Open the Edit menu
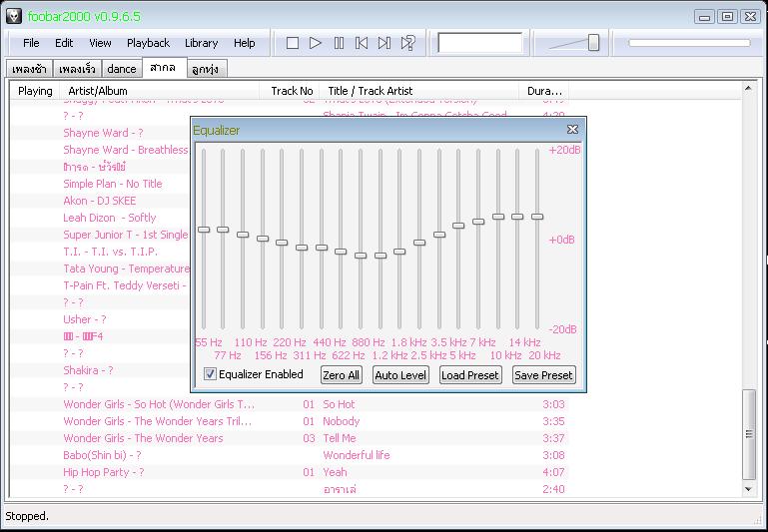 point(64,43)
